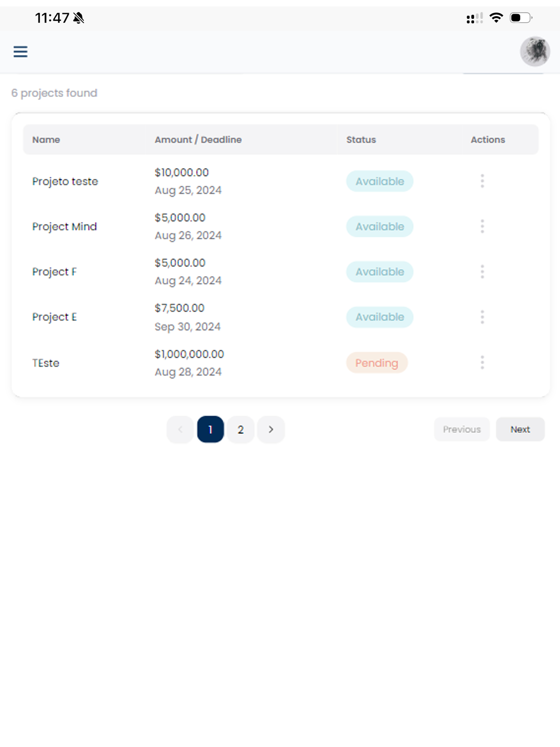The height and width of the screenshot is (747, 560).
Task: Tap the silent mode bell icon
Action: tap(79, 18)
